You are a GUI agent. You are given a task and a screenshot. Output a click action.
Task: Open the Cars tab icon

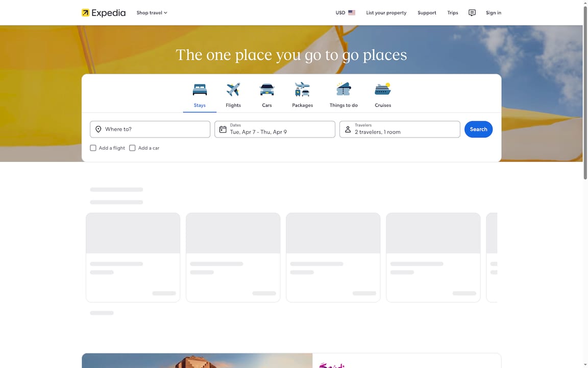click(266, 89)
